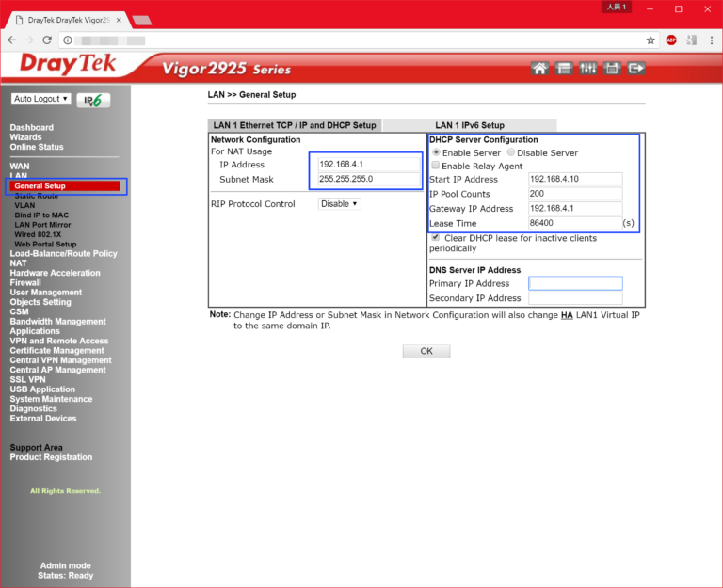The height and width of the screenshot is (588, 723).
Task: Select Enable Server radio button
Action: coord(436,152)
